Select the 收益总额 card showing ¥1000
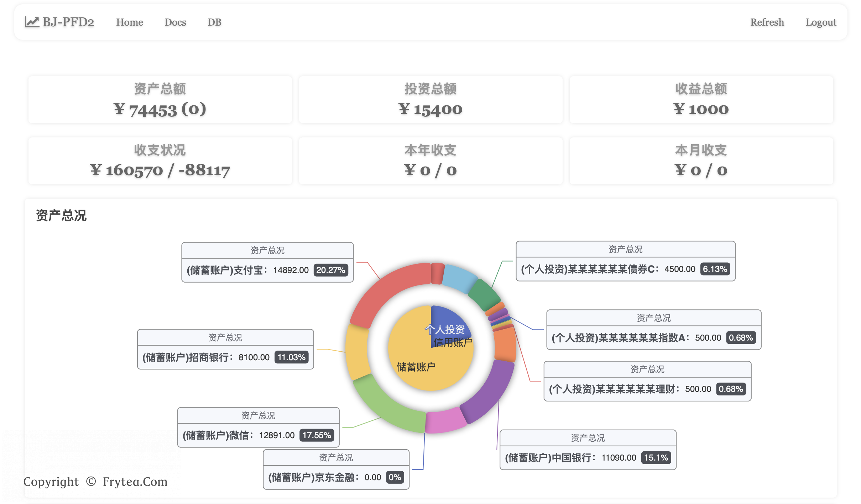861x504 pixels. [701, 100]
